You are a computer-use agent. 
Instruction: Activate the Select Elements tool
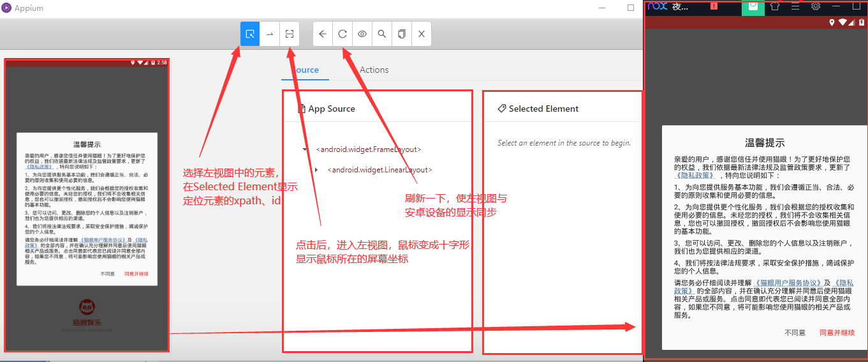click(x=251, y=34)
